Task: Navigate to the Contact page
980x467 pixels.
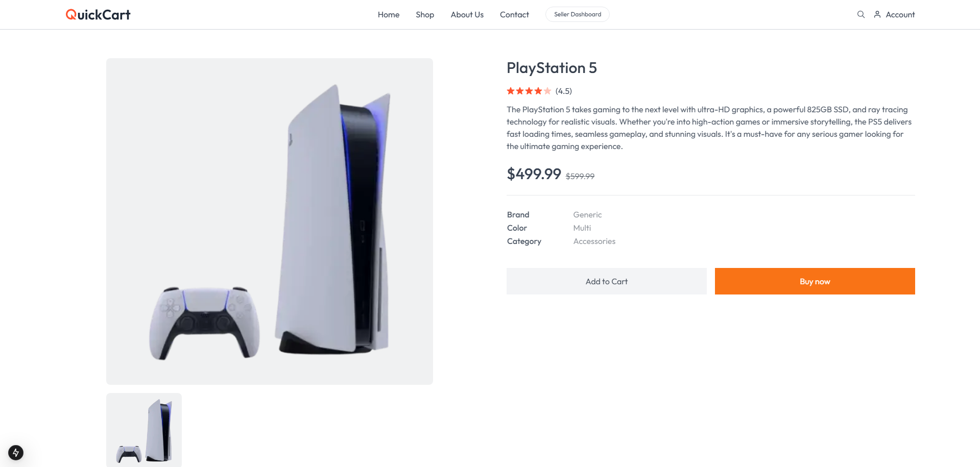Action: click(514, 14)
